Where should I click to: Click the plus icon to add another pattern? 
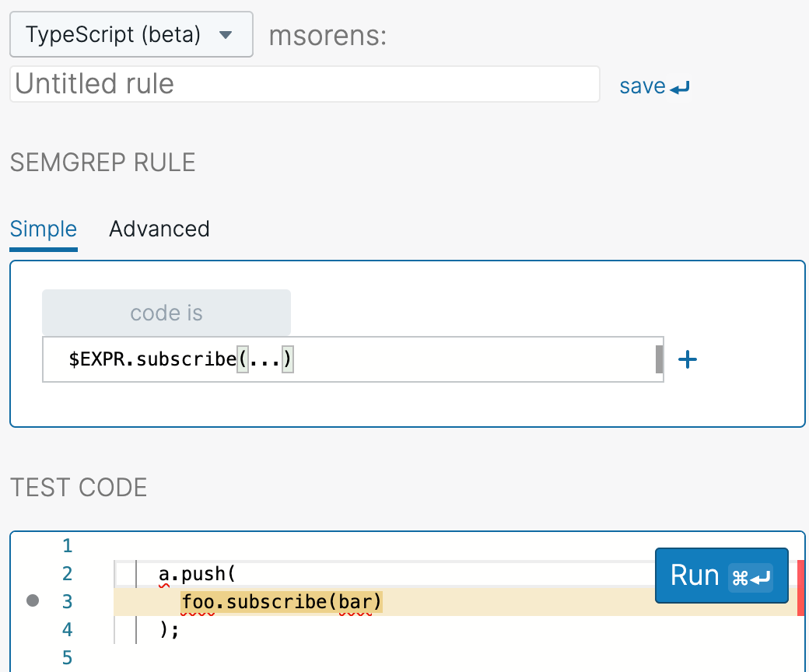(688, 359)
